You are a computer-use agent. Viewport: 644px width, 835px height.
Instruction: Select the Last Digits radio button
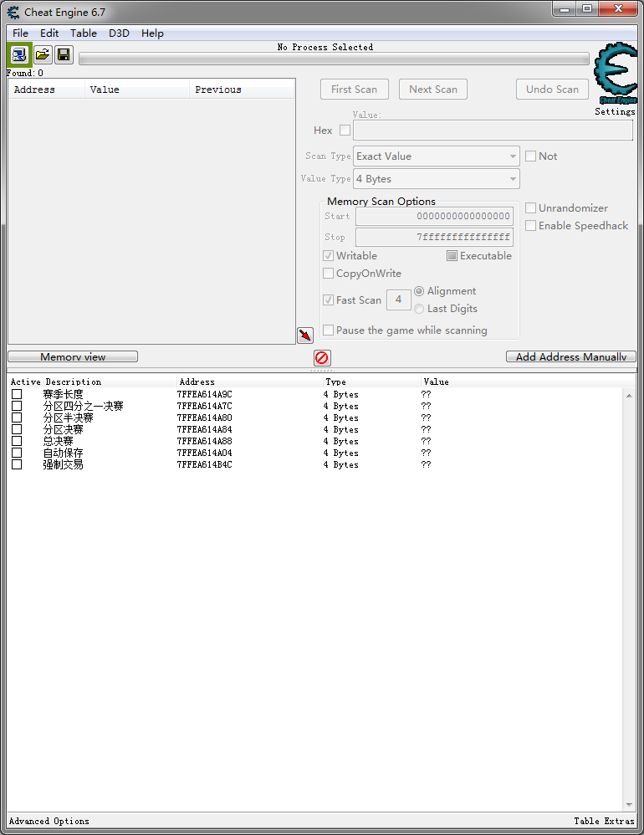pyautogui.click(x=419, y=309)
